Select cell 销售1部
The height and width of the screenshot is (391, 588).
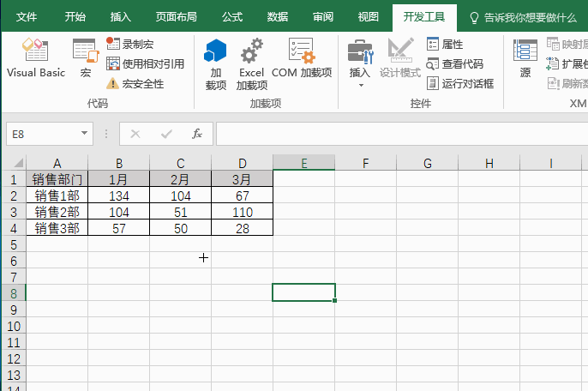(57, 195)
